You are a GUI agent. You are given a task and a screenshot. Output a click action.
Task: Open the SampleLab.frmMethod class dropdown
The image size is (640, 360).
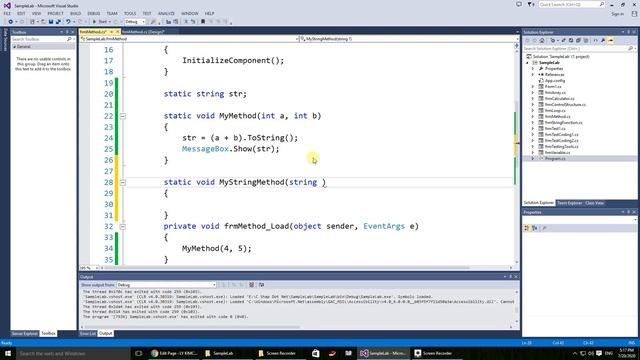tap(189, 39)
